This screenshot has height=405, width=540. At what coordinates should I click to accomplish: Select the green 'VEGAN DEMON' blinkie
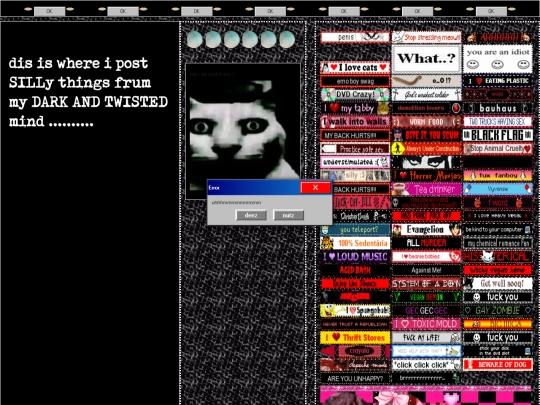click(x=426, y=297)
